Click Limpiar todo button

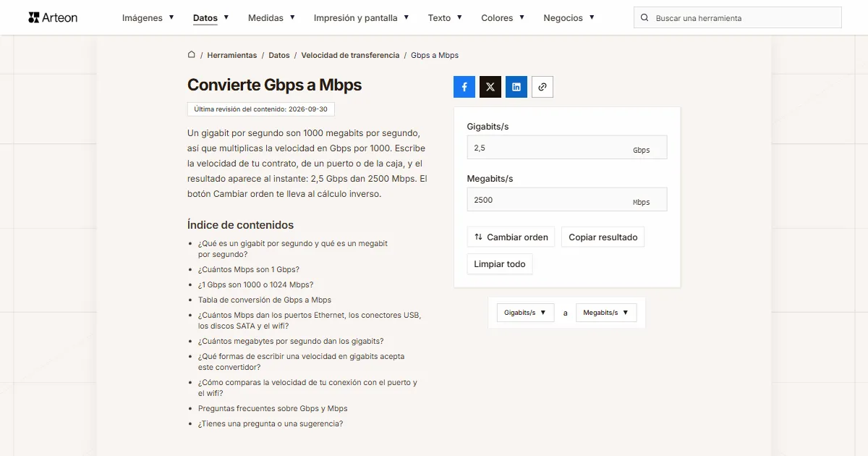[x=500, y=264]
